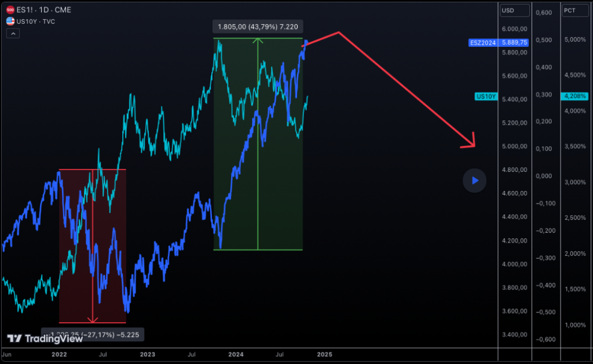Screen dimensions: 593x364
Task: Click the 5.889,75 last price label
Action: (515, 42)
